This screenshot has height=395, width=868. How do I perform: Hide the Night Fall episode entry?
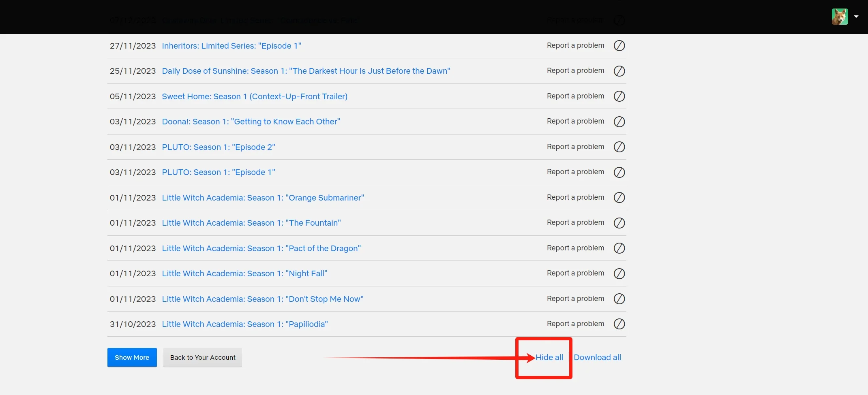(x=619, y=273)
